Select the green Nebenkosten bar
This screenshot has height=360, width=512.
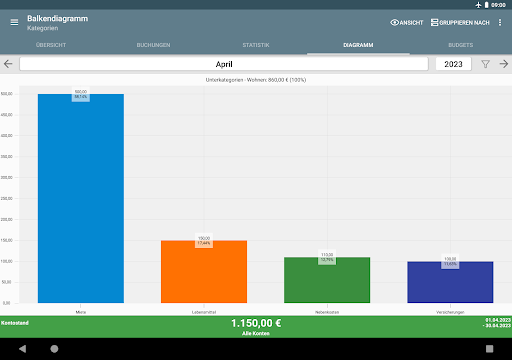(x=327, y=280)
